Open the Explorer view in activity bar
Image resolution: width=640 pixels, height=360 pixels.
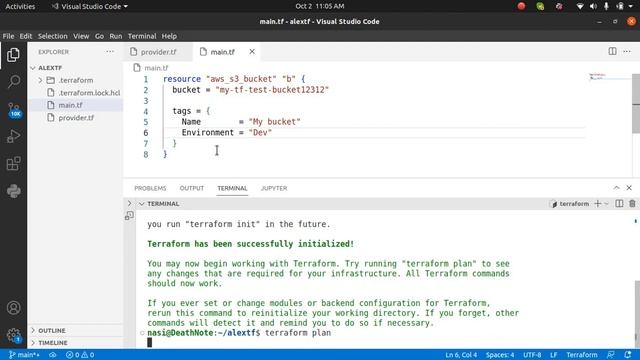click(13, 54)
